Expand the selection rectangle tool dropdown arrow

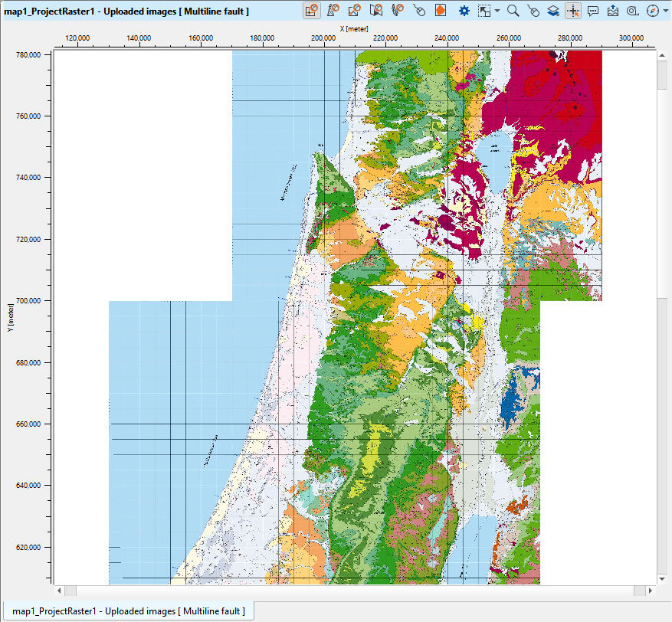point(497,11)
